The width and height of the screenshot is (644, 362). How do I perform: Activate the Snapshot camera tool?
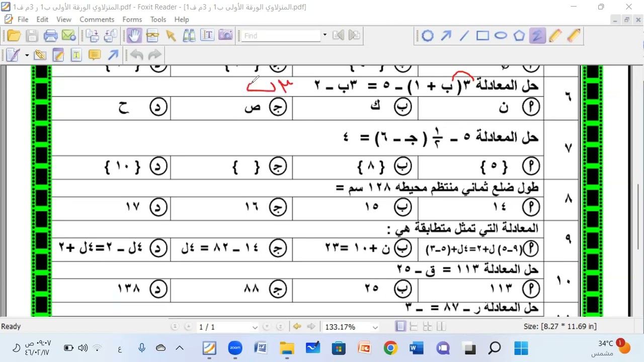click(x=225, y=36)
